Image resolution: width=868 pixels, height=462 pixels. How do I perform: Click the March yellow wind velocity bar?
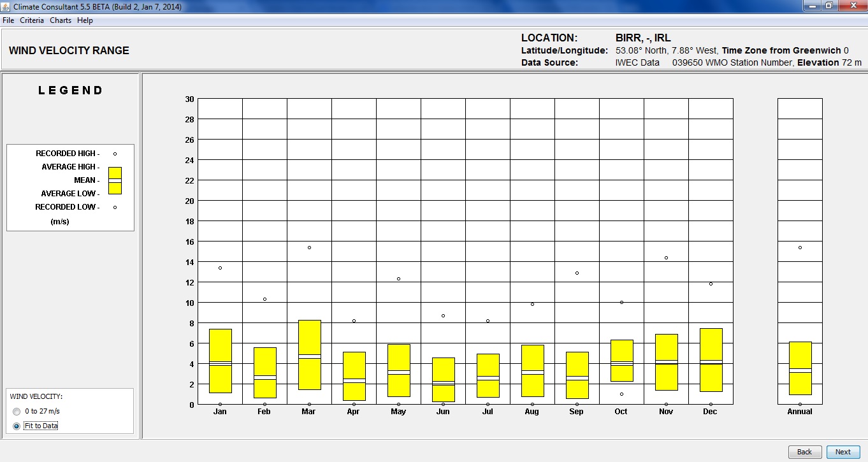click(309, 355)
